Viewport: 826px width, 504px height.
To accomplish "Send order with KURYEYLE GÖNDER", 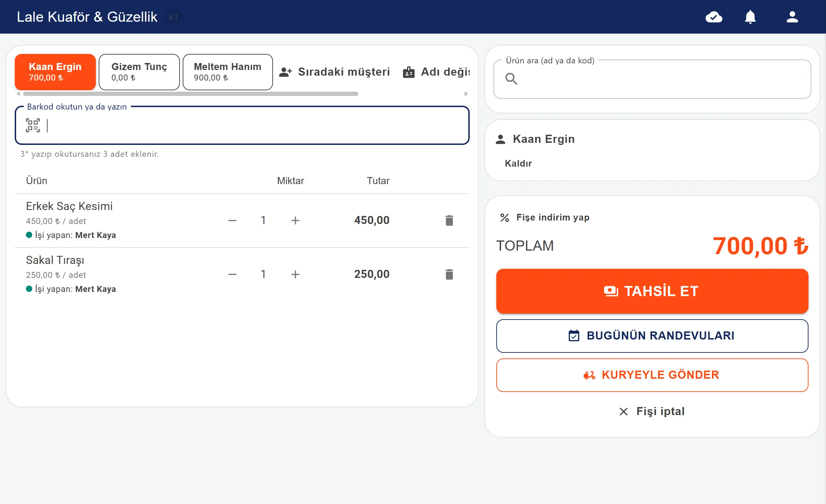I will tap(652, 375).
